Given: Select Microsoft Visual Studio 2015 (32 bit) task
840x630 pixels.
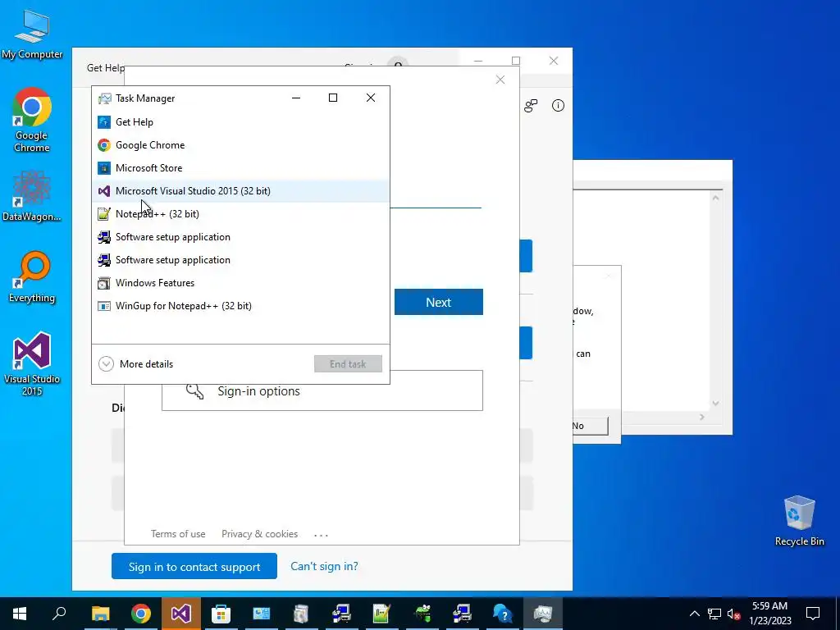Looking at the screenshot, I should click(x=240, y=191).
